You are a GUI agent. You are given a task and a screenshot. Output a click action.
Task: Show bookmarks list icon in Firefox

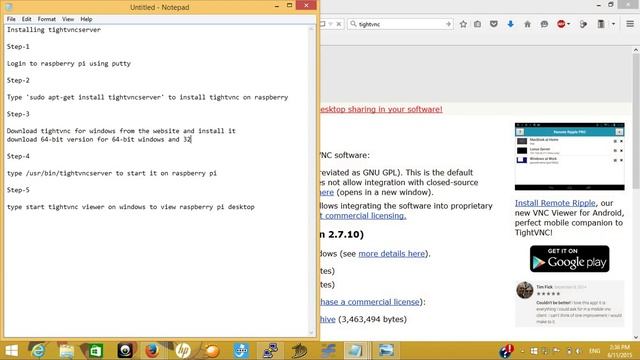478,24
